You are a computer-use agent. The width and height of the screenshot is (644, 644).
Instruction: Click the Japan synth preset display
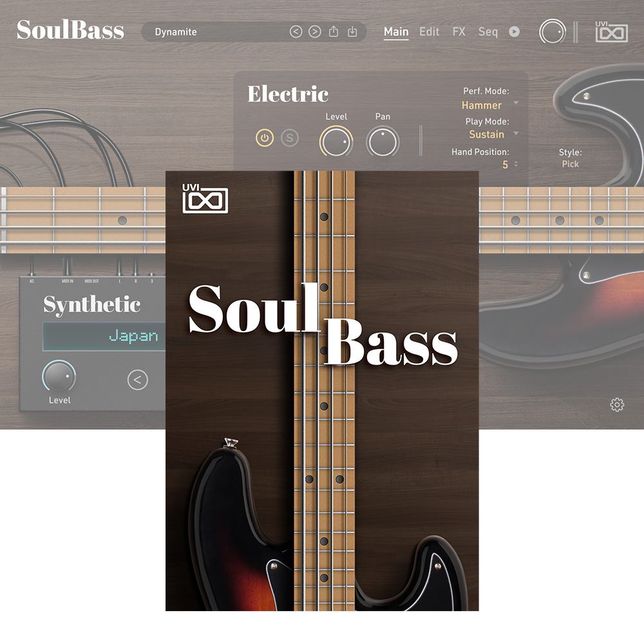click(104, 336)
